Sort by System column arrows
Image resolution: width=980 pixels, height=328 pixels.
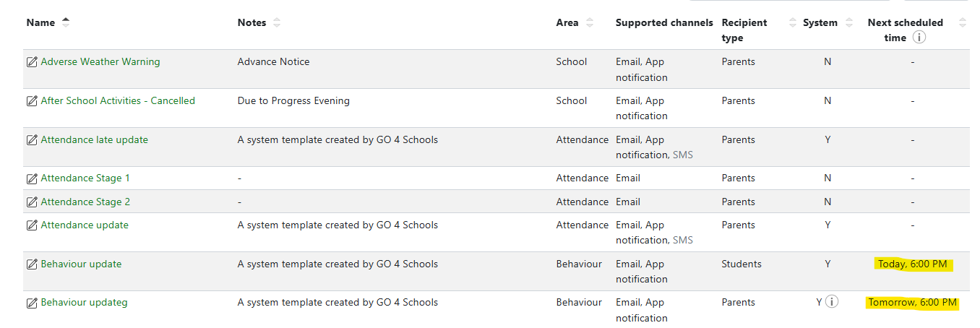tap(849, 22)
